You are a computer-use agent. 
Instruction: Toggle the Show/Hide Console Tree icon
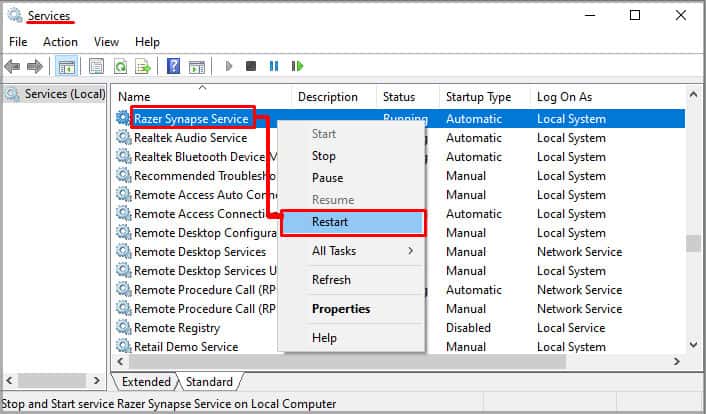point(67,67)
